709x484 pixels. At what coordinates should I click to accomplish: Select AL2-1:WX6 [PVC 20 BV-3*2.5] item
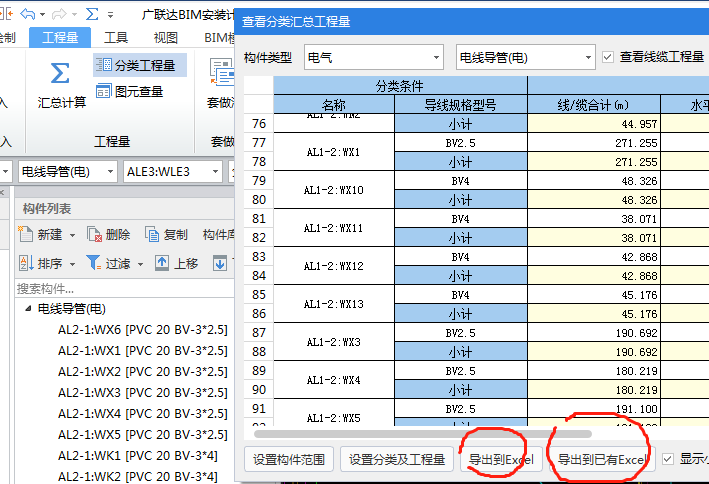[x=143, y=329]
